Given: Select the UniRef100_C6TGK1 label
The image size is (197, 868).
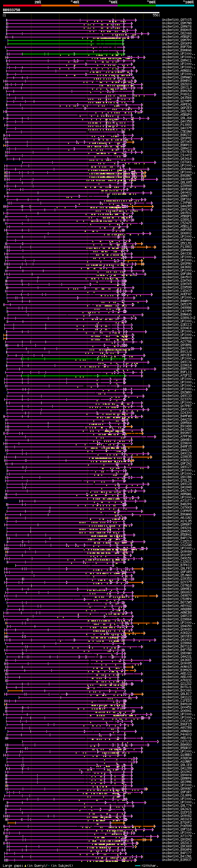Looking at the screenshot, I should pyautogui.click(x=177, y=162).
